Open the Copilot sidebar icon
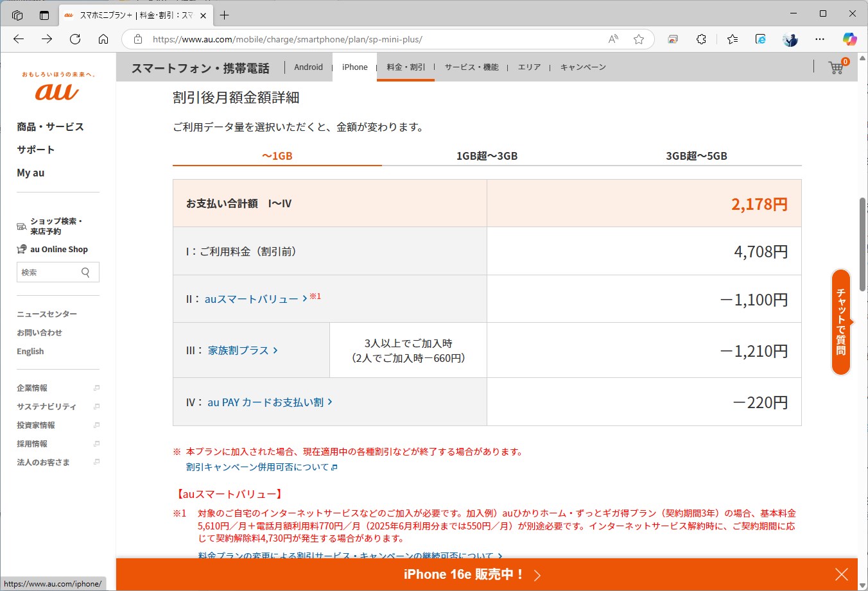Viewport: 868px width, 591px height. pos(850,39)
